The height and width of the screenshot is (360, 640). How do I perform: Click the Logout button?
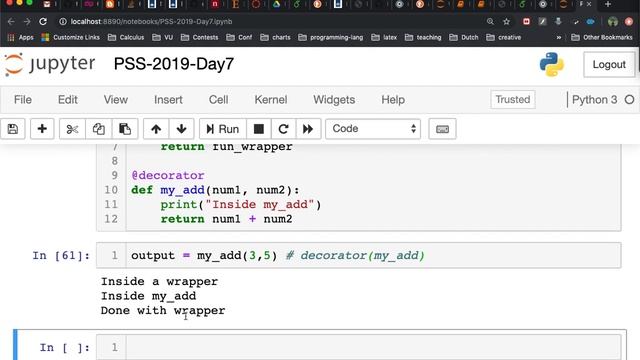pyautogui.click(x=609, y=64)
